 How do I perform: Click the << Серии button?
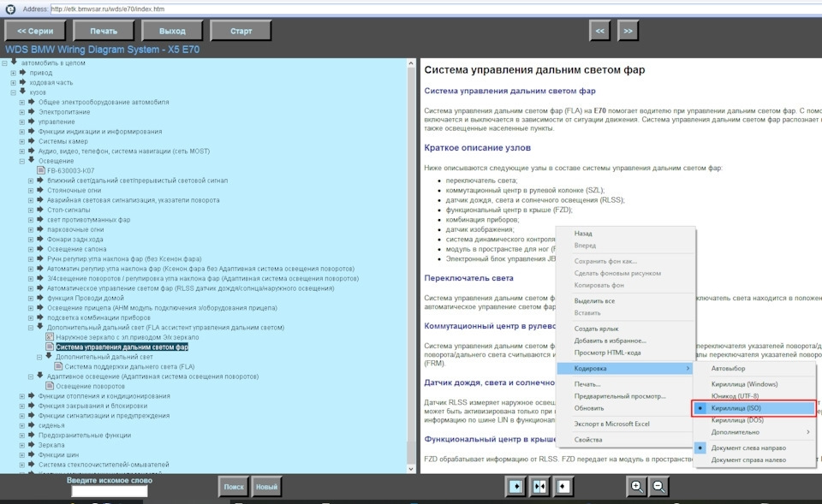click(35, 31)
